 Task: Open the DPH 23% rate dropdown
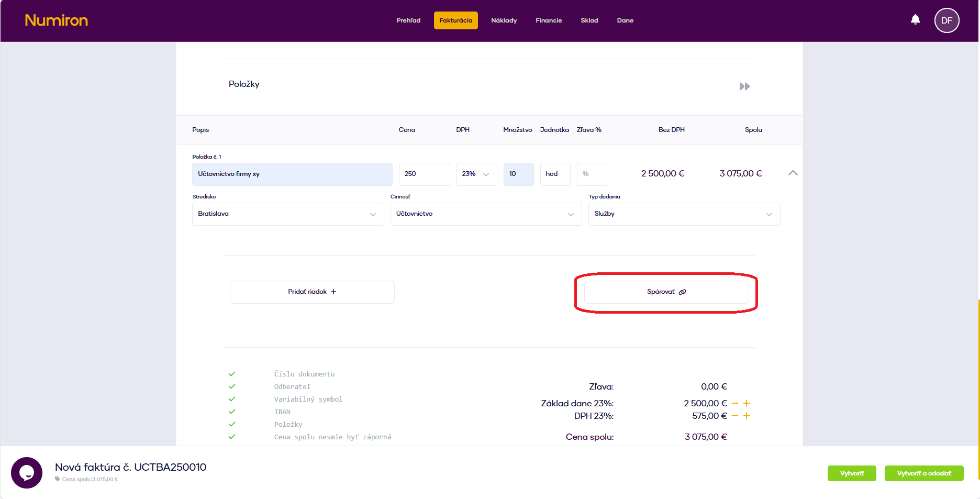(476, 174)
